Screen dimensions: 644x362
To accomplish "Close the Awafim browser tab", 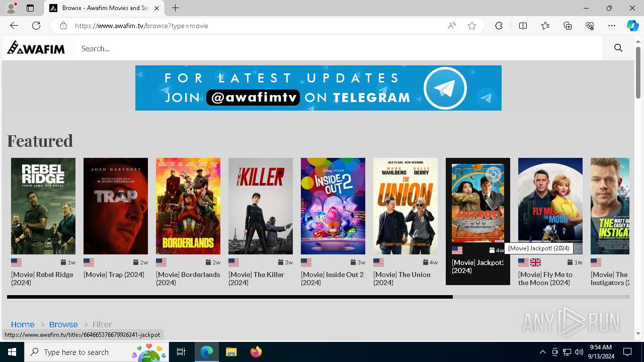I will pos(157,8).
